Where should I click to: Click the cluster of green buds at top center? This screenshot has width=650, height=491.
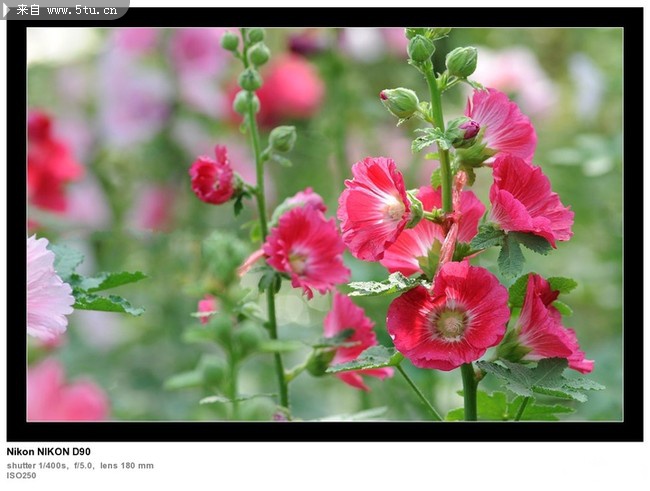[x=248, y=70]
